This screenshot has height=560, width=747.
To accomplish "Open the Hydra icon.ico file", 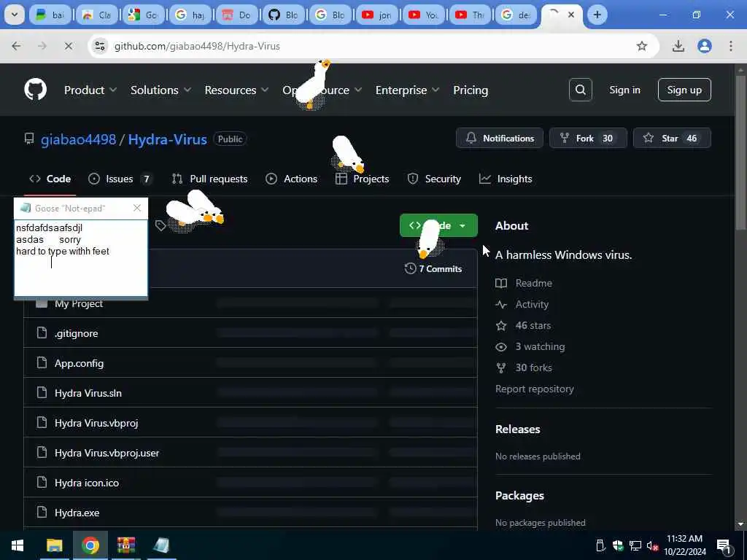I will coord(87,483).
